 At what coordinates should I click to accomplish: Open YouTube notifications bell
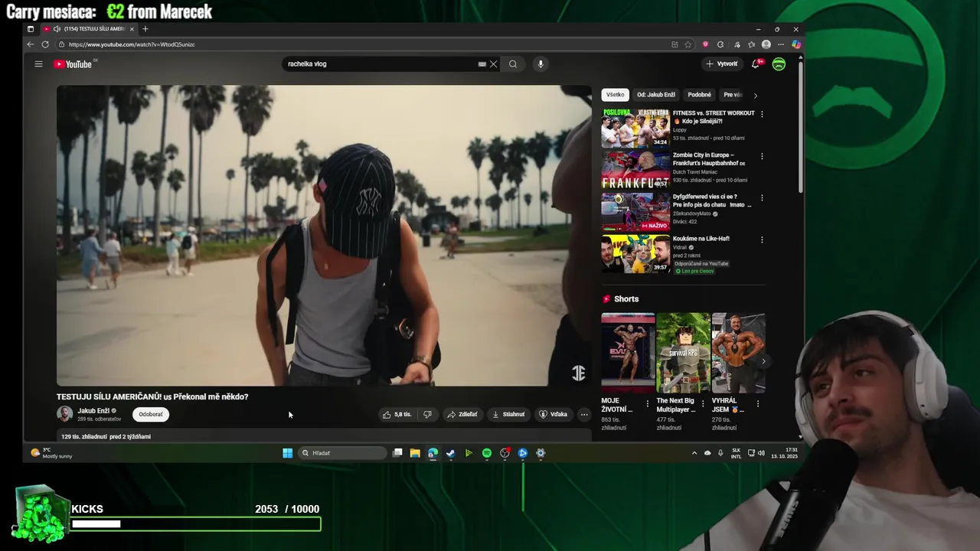tap(756, 64)
